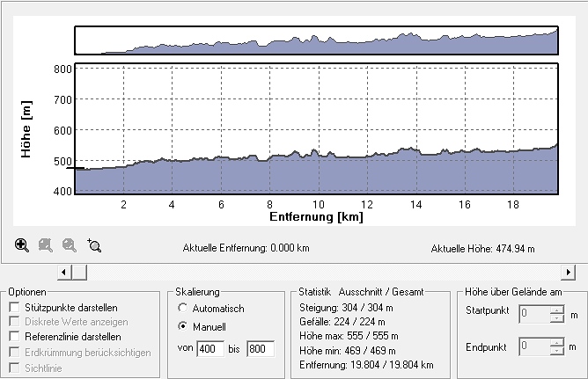Decrease Endpunkt height with down arrow
Screen dimensions: 588x379
(555, 350)
